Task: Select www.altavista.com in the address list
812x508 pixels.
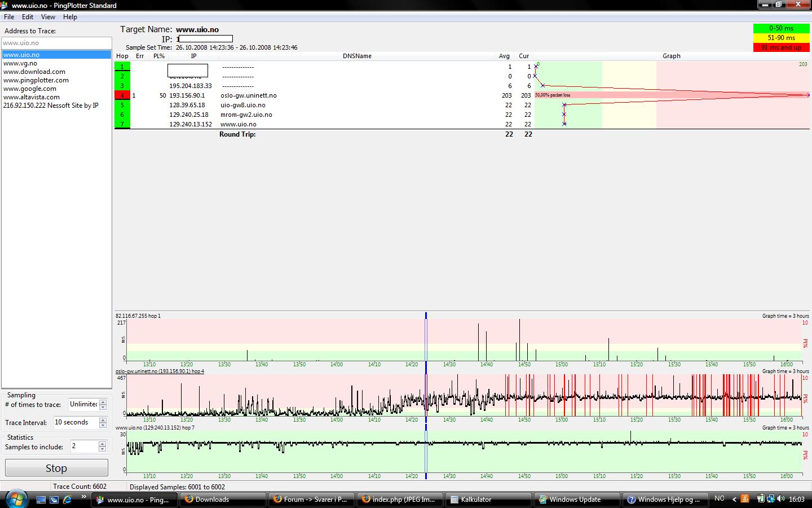Action: click(32, 97)
